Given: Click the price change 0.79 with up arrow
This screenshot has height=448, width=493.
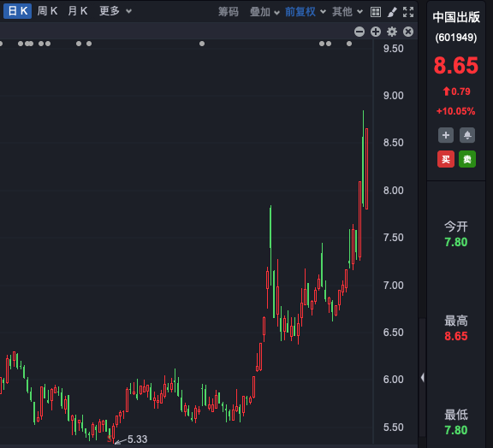Looking at the screenshot, I should [456, 91].
